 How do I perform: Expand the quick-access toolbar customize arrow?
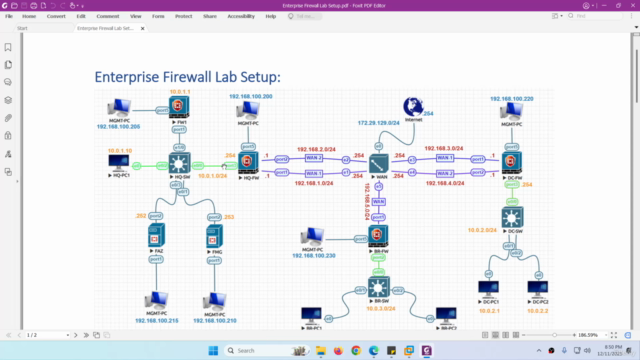[82, 6]
